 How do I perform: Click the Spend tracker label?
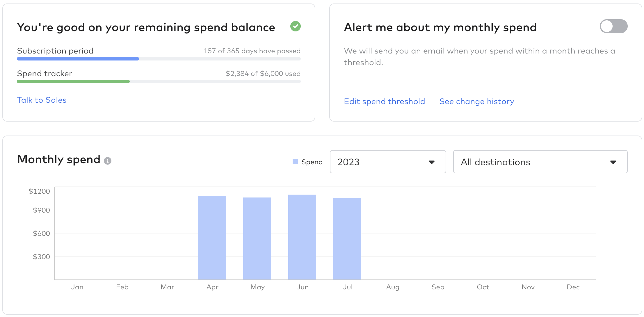(45, 74)
